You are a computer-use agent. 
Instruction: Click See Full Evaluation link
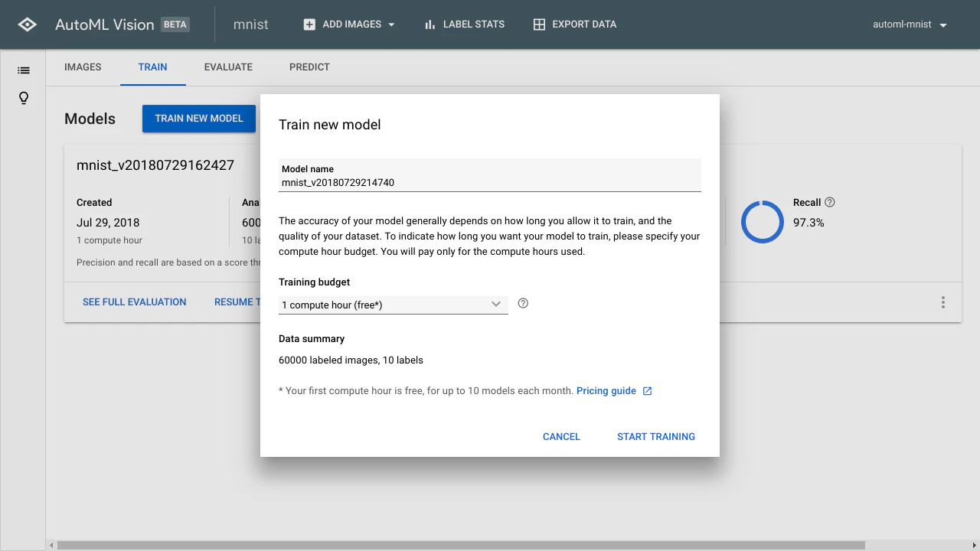coord(135,302)
